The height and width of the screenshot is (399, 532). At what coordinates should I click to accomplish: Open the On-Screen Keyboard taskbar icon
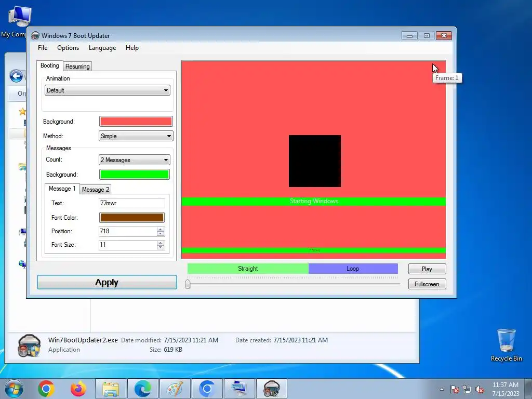[x=239, y=389]
